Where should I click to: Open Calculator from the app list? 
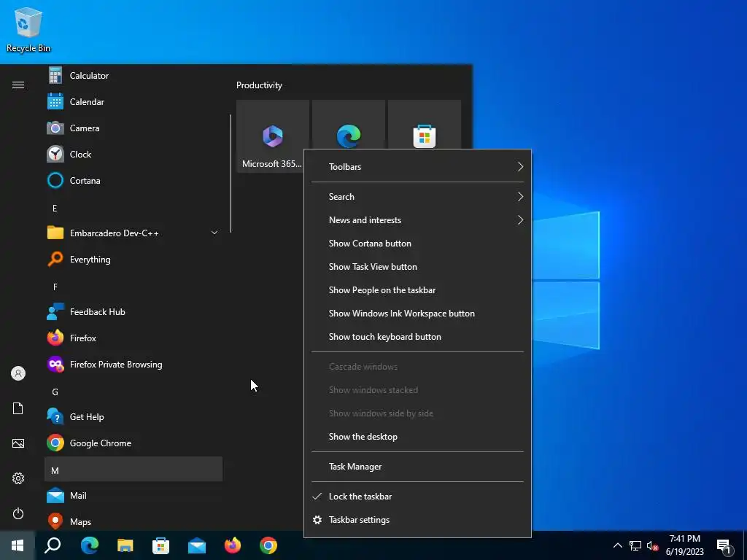point(133,76)
